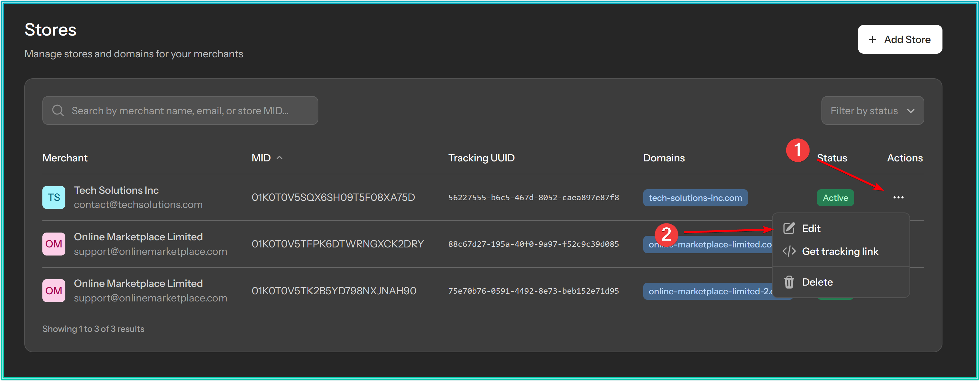Click the three-dots actions icon for Tech Solutions

[x=898, y=197]
